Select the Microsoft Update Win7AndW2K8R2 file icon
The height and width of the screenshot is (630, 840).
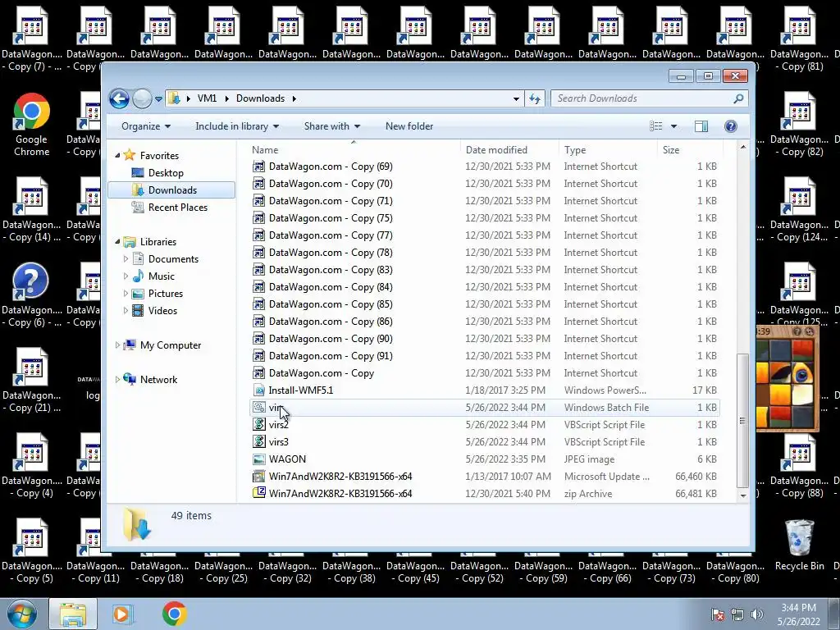258,477
